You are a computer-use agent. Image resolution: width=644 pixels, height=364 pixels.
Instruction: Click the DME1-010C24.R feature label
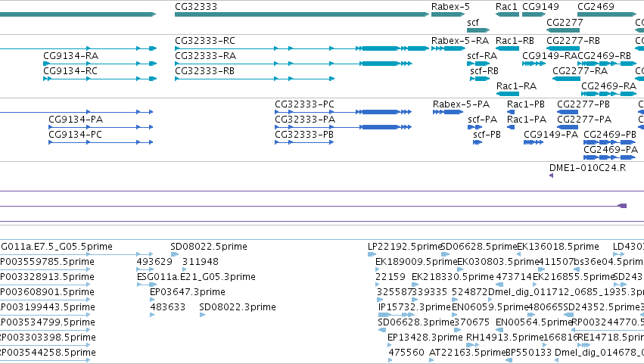[x=587, y=168]
